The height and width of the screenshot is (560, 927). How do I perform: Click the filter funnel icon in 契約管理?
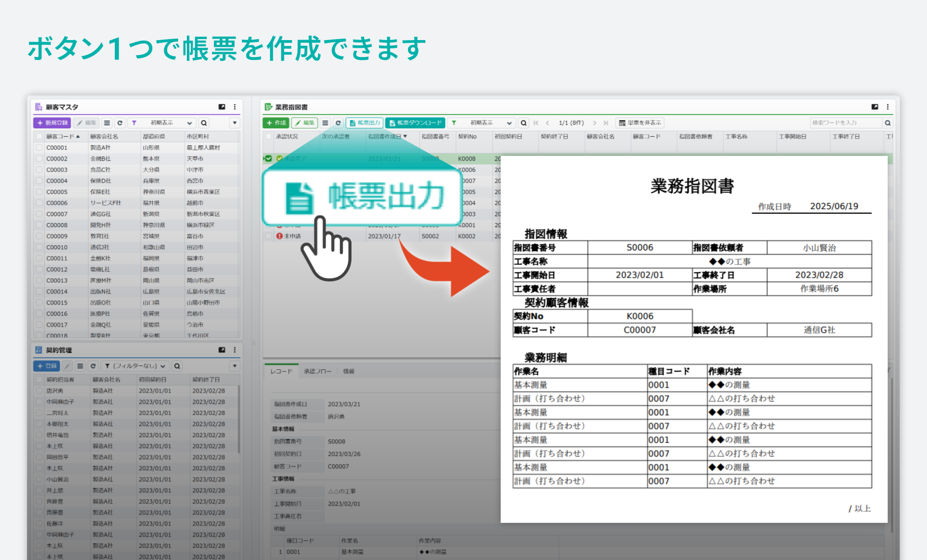108,366
